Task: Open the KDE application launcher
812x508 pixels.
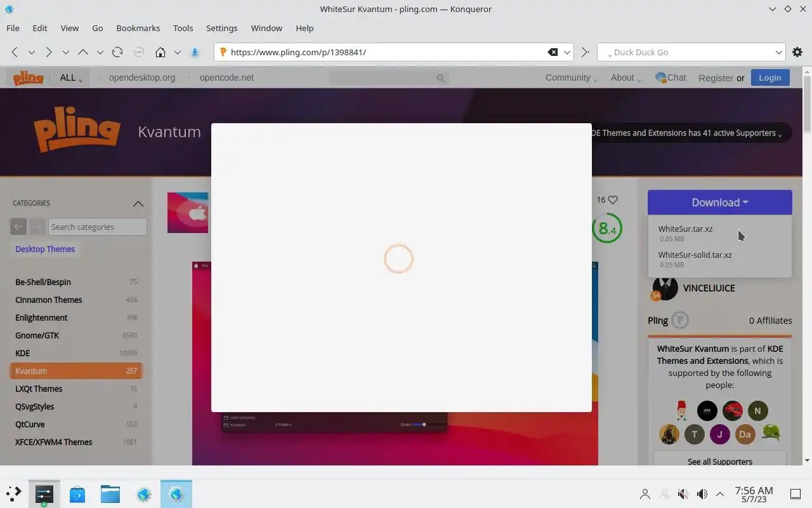Action: click(14, 493)
